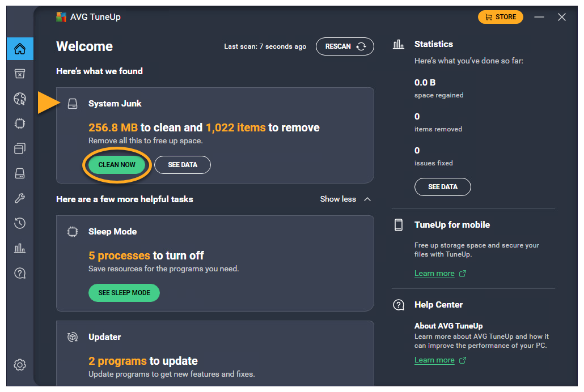Open the disk drive sidebar icon
This screenshot has height=392, width=584.
[x=20, y=173]
